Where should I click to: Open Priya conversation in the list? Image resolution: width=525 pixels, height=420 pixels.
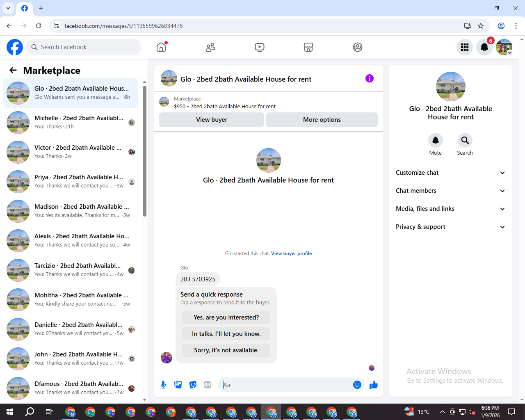pyautogui.click(x=71, y=182)
